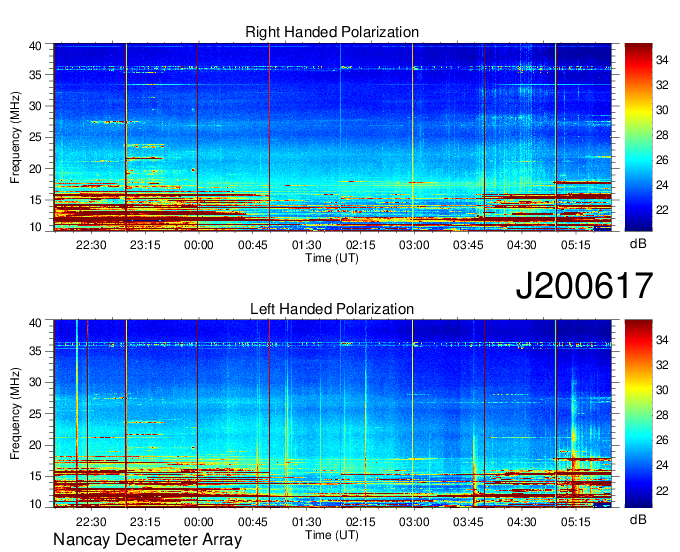Click the 03:00 tick under Left Handed plot
Image resolution: width=680 pixels, height=552 pixels.
click(414, 522)
